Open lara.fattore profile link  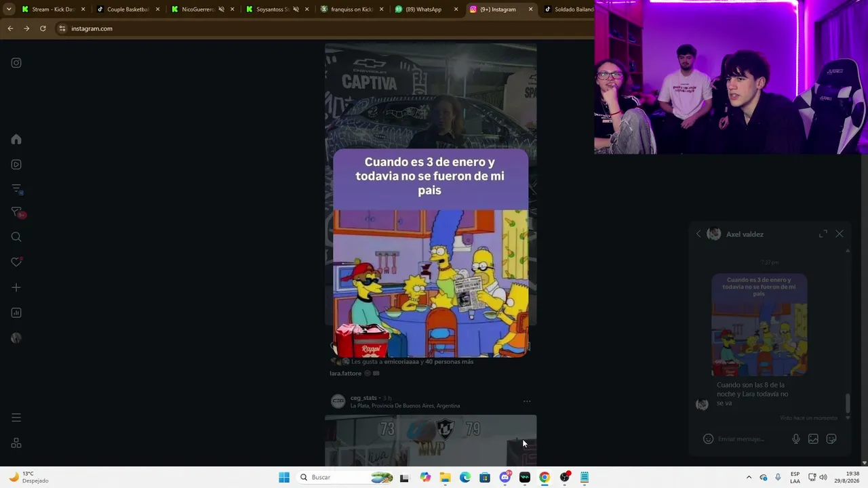point(345,373)
